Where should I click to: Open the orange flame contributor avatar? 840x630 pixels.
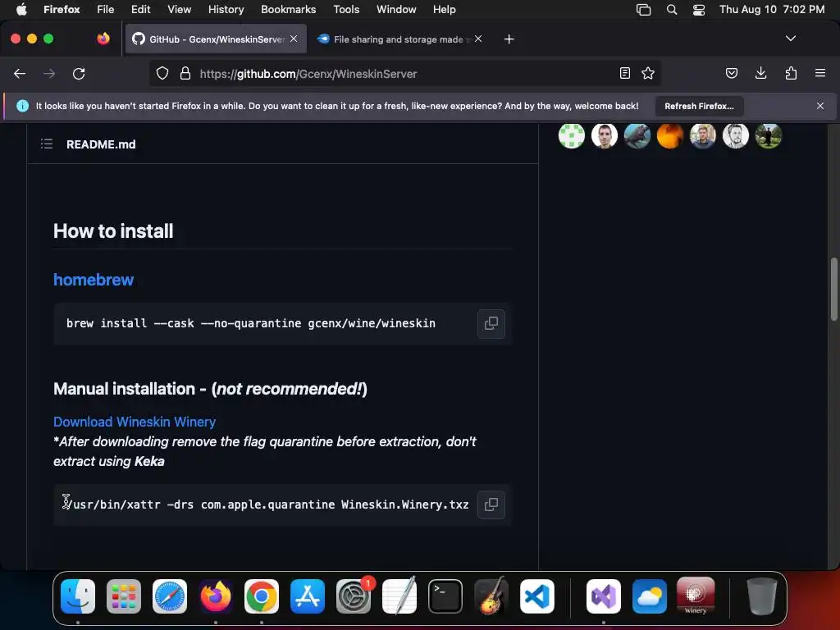coord(669,135)
